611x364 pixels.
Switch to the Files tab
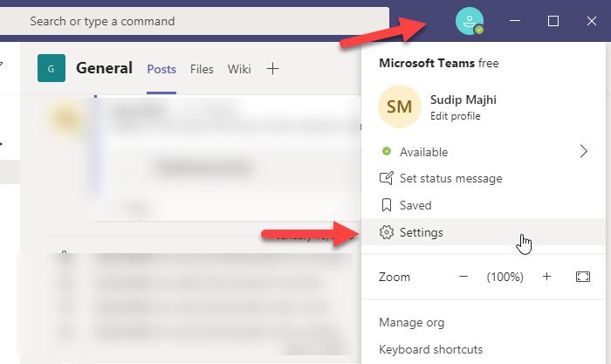click(202, 69)
